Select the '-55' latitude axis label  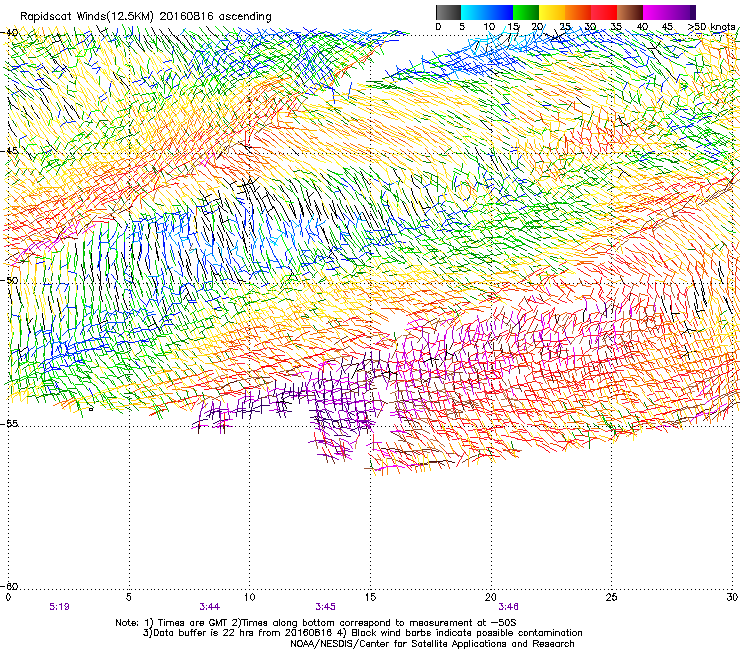[9, 423]
